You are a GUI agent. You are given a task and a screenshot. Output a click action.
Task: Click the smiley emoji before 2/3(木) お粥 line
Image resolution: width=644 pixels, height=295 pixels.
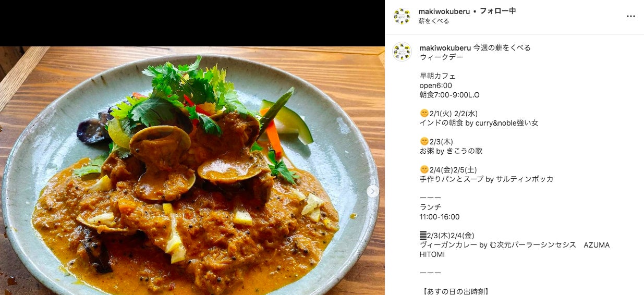pos(424,142)
